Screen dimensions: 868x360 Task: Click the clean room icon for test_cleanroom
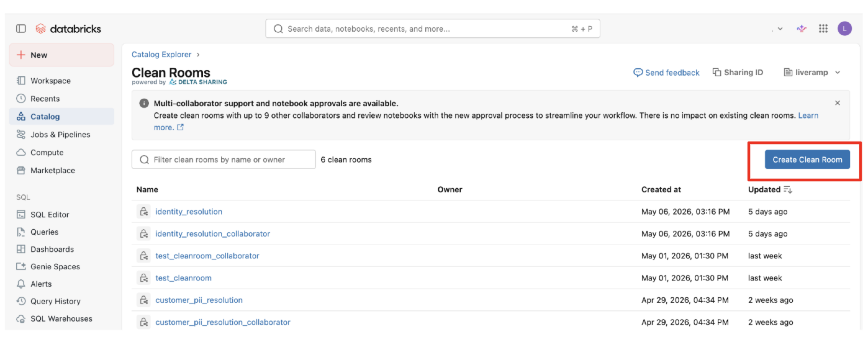(x=144, y=278)
